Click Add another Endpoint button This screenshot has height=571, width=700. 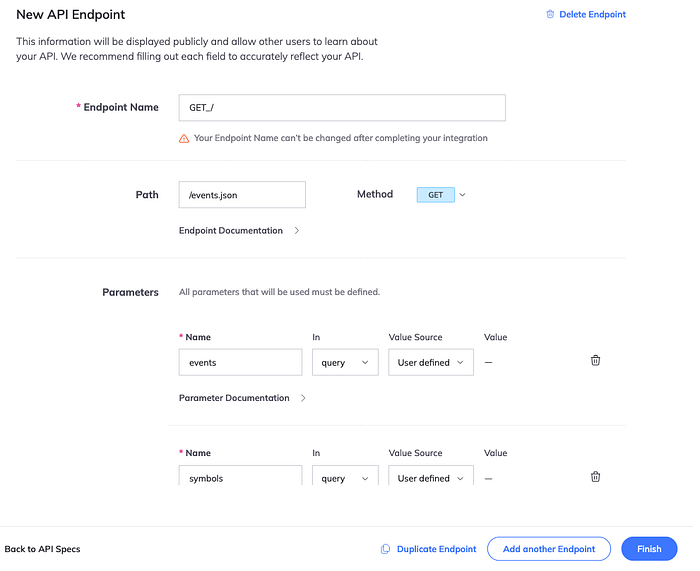[x=548, y=549]
